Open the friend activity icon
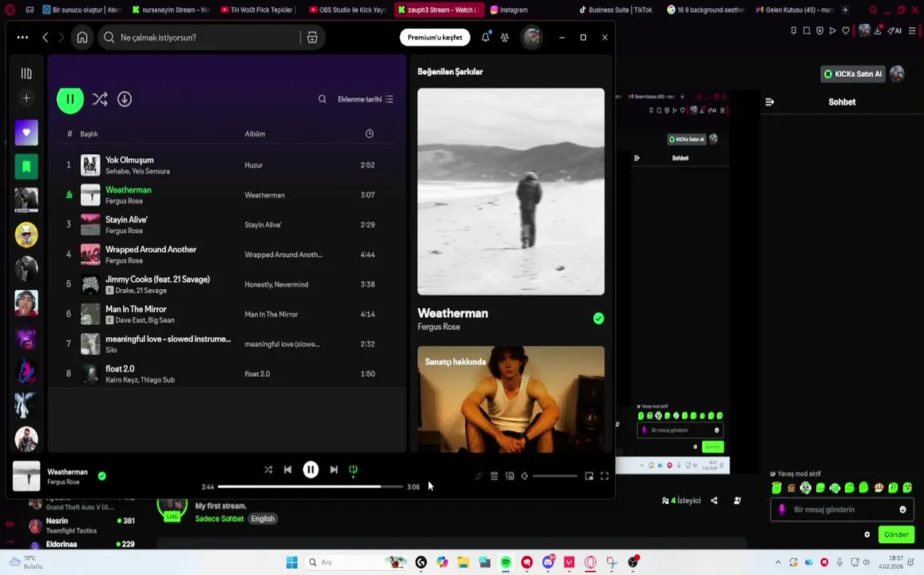 (505, 37)
